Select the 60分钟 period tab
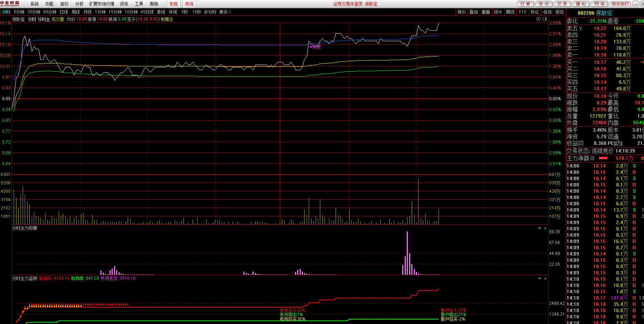 coord(50,12)
